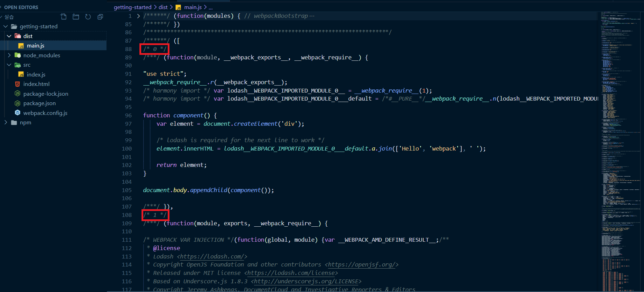Select main.js in the dist folder
The width and height of the screenshot is (644, 292).
tap(35, 45)
